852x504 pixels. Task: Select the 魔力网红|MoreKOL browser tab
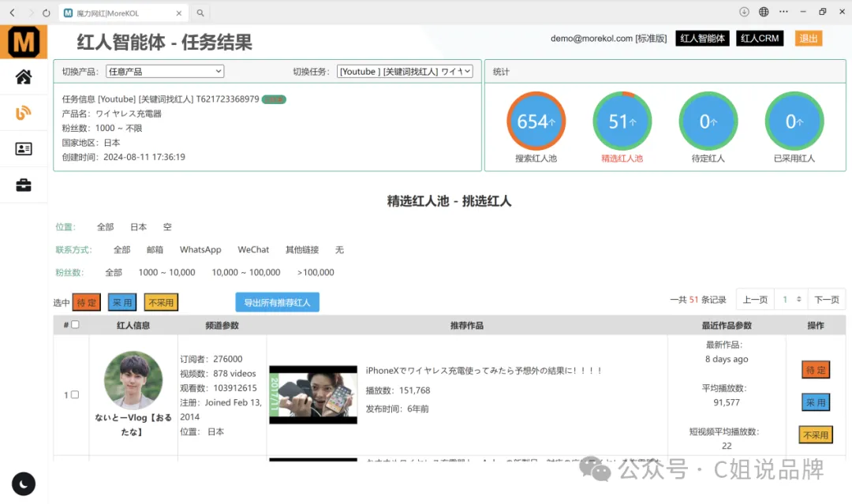point(123,13)
